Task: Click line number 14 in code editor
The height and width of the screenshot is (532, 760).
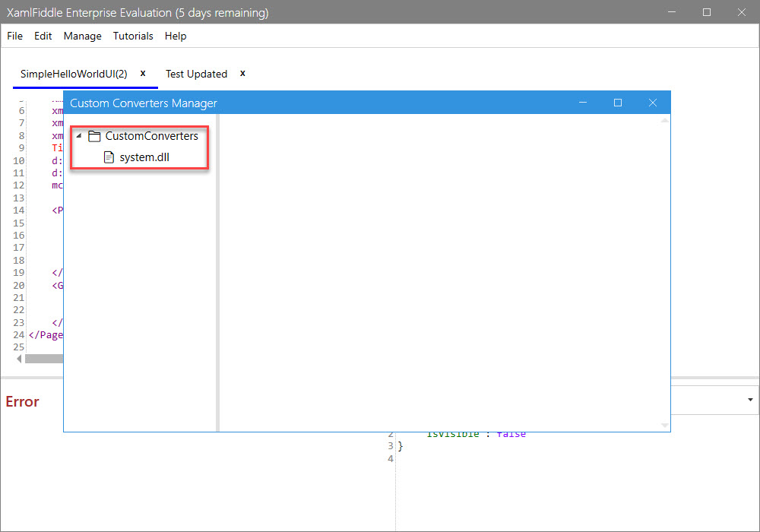Action: tap(19, 211)
